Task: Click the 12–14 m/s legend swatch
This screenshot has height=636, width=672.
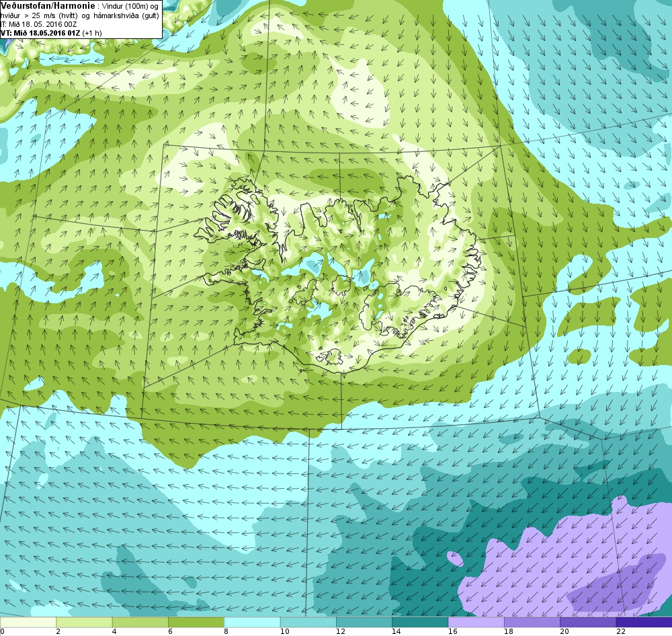Action: pos(364,623)
